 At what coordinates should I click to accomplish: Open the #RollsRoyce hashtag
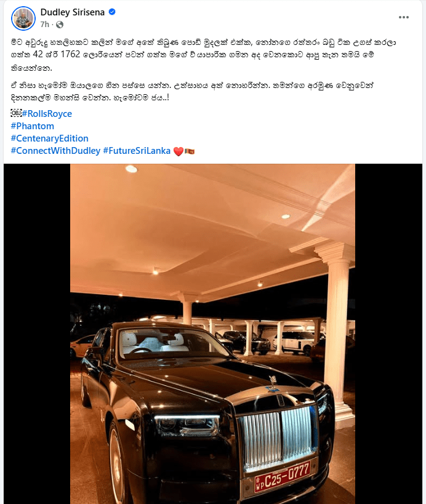pyautogui.click(x=47, y=113)
